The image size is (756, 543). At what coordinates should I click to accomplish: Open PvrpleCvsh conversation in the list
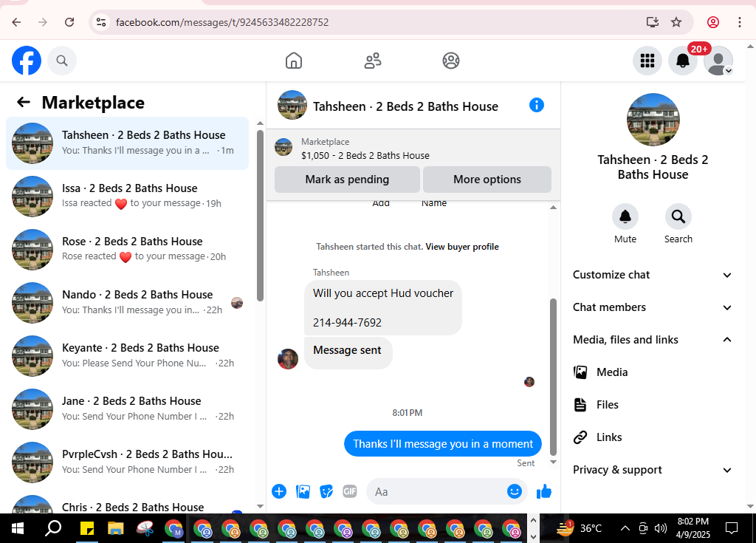(127, 462)
